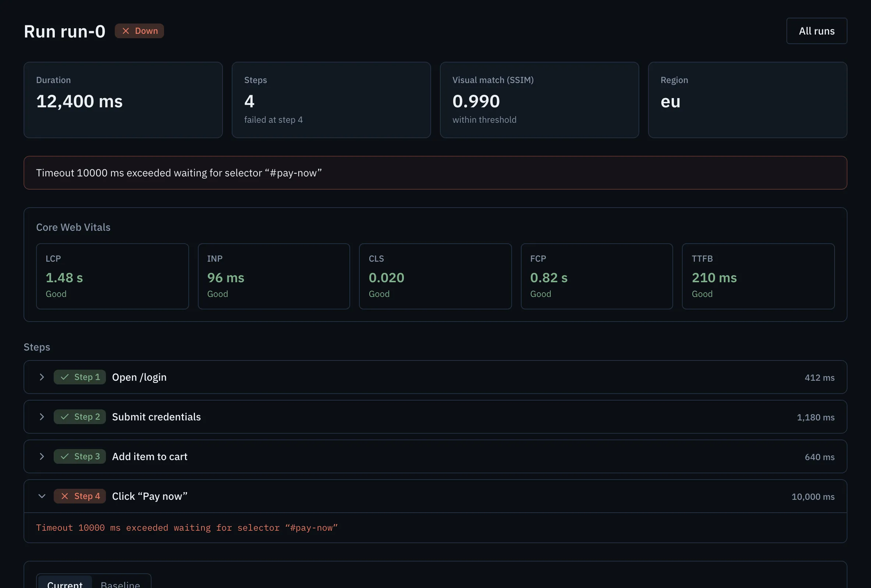The width and height of the screenshot is (871, 588).
Task: Expand the Open /login step chevron
Action: point(42,377)
